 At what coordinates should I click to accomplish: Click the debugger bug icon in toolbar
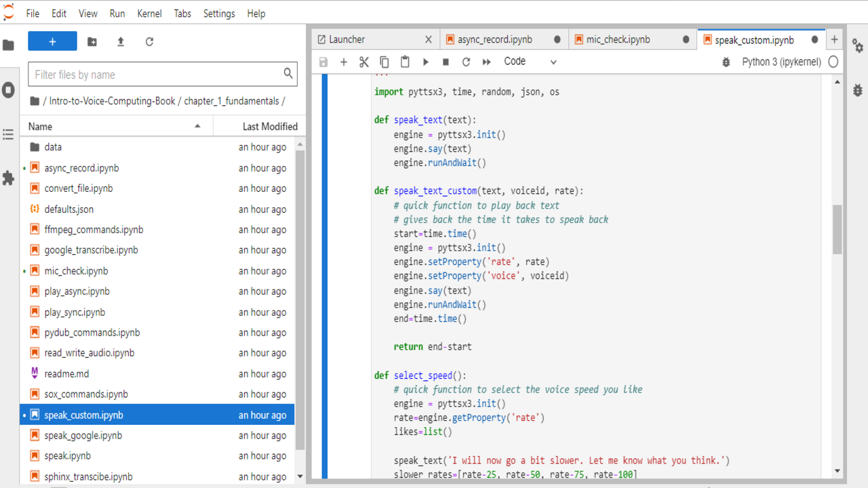click(726, 62)
